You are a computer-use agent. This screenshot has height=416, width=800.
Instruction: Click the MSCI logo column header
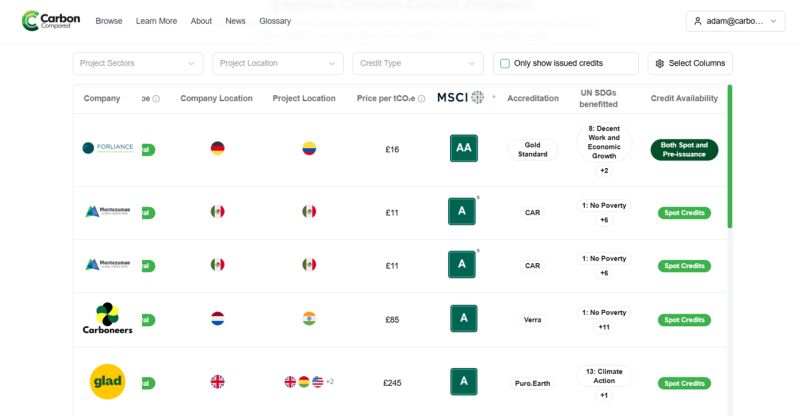[460, 97]
